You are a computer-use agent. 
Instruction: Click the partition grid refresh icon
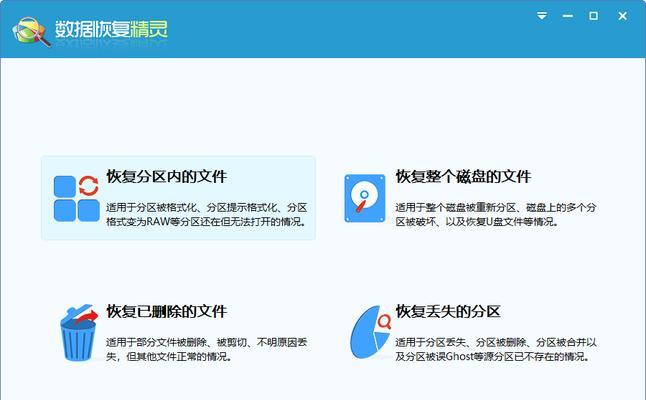pos(77,198)
